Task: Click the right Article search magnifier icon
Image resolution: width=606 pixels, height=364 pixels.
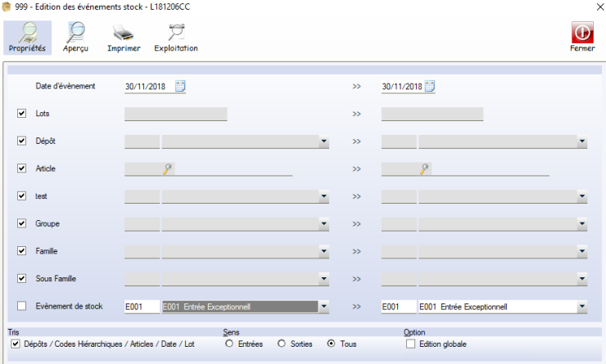Action: coord(425,169)
